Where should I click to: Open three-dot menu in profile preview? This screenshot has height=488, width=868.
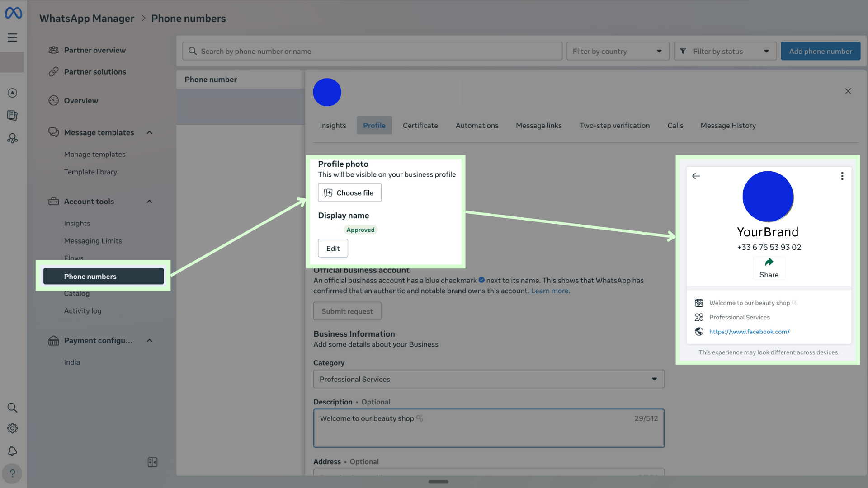842,176
